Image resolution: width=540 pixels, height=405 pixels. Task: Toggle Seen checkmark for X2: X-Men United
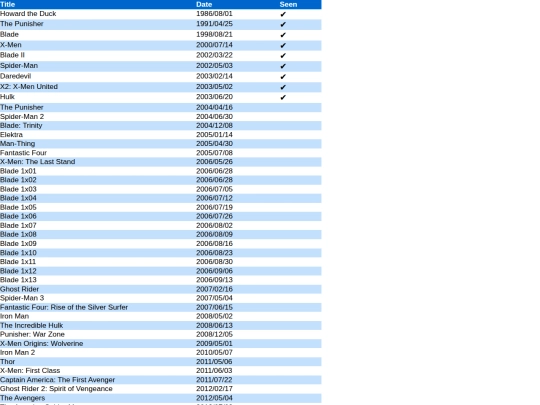coord(283,87)
